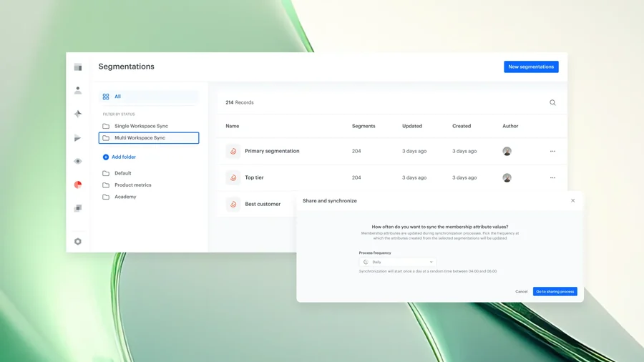Open the Academy folder

point(119,197)
